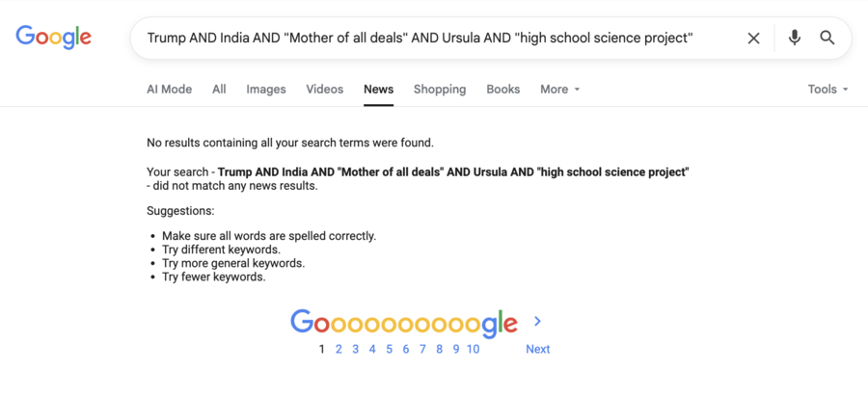
Task: Open the Images tab
Action: 265,90
